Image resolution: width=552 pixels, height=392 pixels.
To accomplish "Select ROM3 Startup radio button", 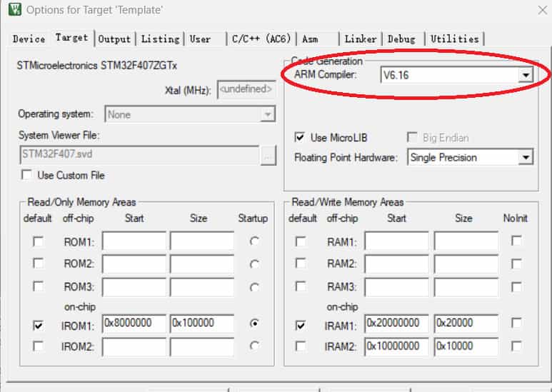I will (x=254, y=287).
